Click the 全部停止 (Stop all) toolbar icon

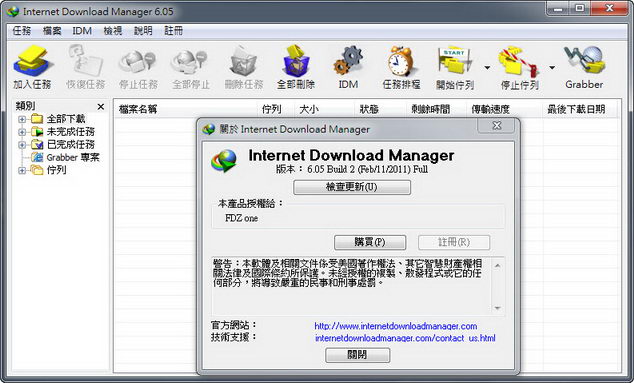(x=190, y=63)
